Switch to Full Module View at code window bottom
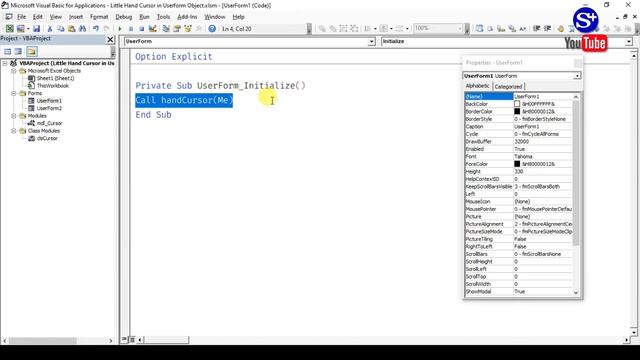The width and height of the screenshot is (640, 360). [x=132, y=340]
